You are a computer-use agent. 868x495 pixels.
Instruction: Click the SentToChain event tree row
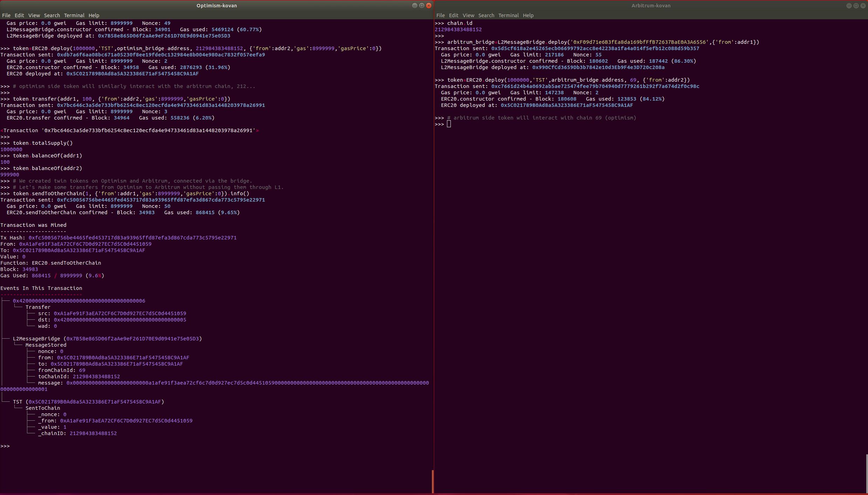click(43, 408)
